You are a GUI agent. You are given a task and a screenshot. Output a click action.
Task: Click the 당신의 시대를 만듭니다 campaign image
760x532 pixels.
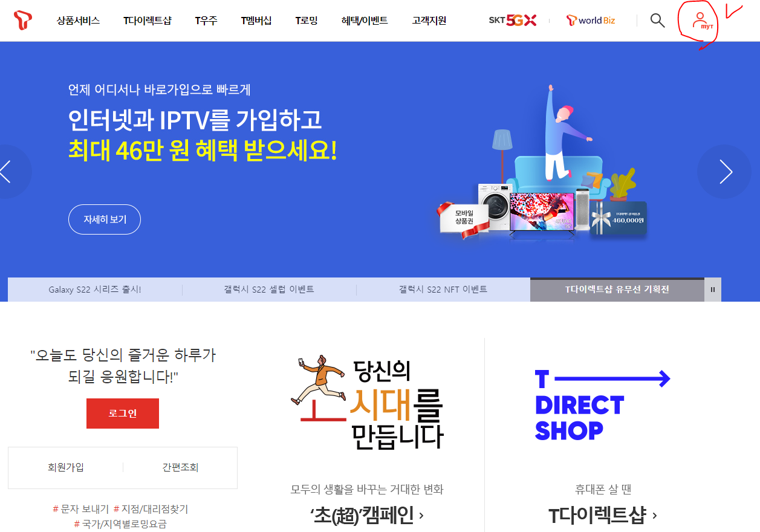(x=366, y=403)
